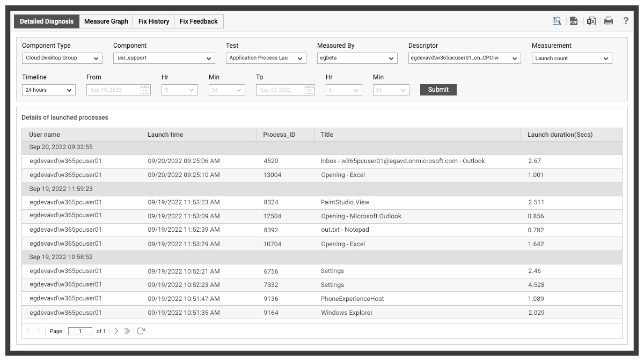
Task: Click Process_ID 10704 cell
Action: pos(272,244)
